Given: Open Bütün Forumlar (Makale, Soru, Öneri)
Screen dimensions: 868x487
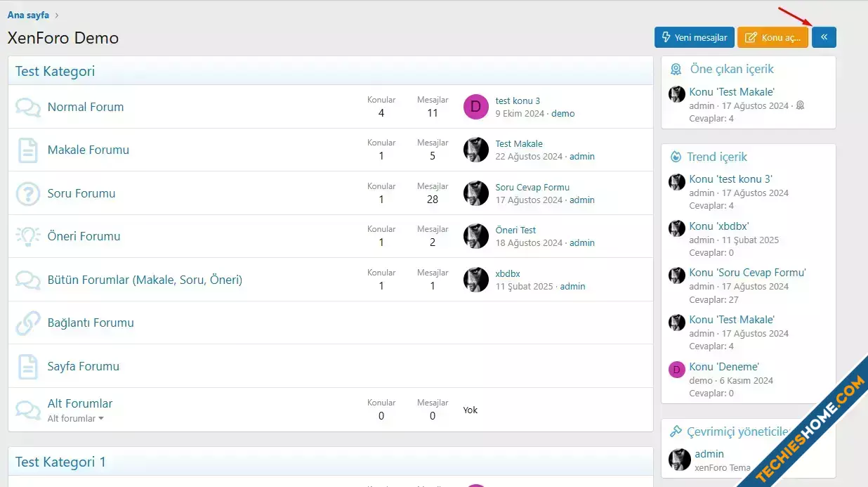Looking at the screenshot, I should coord(145,280).
